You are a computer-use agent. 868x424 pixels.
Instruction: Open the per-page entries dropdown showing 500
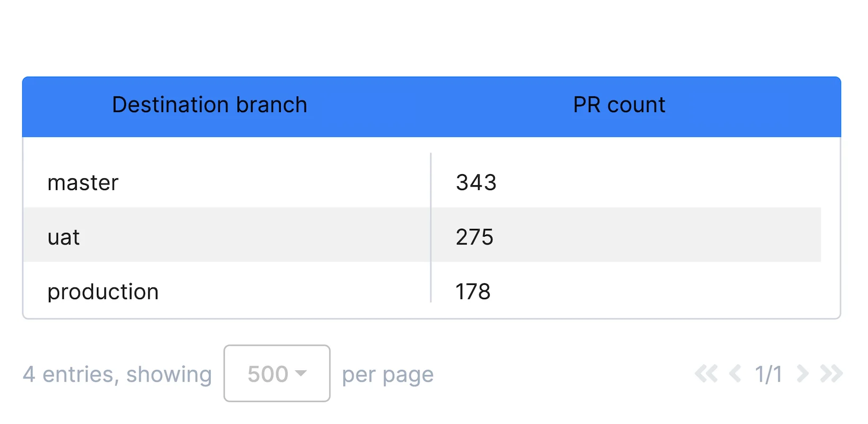click(277, 373)
